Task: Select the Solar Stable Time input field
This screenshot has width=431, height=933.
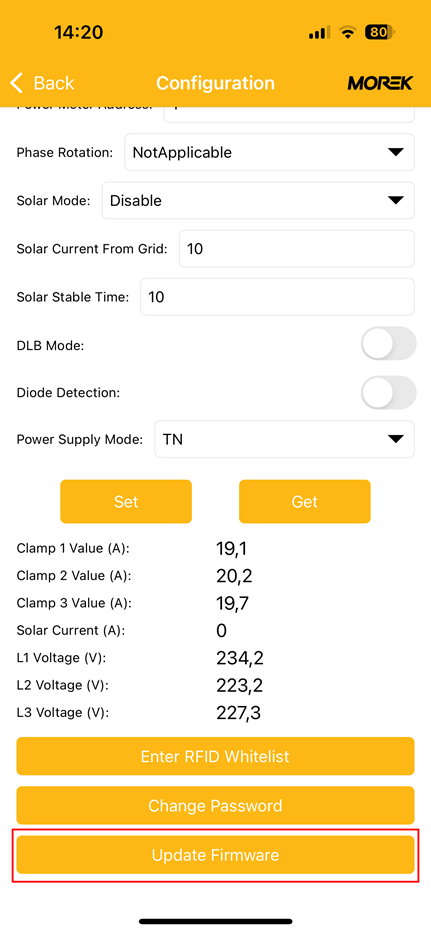Action: coord(277,297)
